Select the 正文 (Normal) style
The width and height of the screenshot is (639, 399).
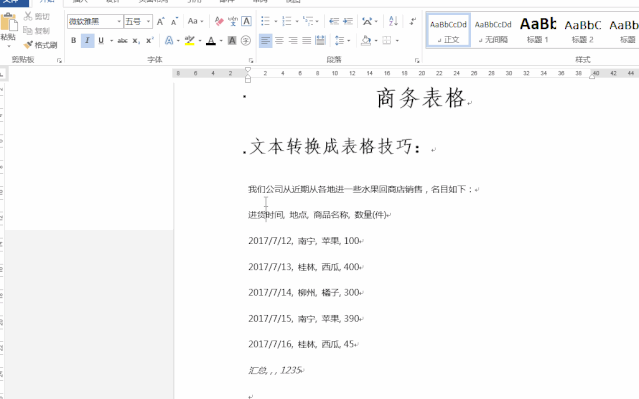[448, 30]
